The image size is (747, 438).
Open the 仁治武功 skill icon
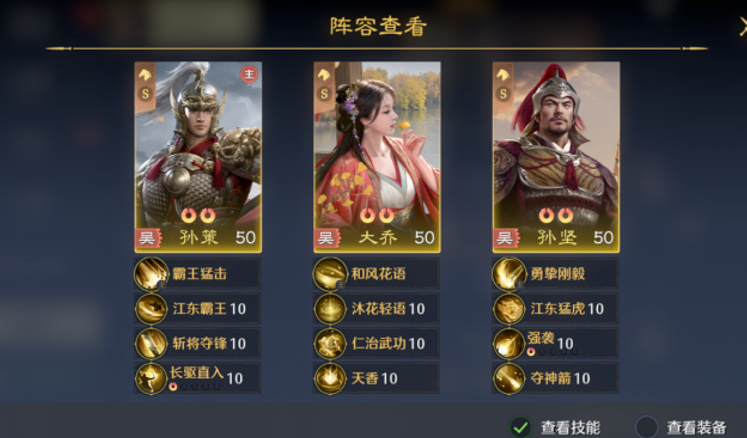click(x=330, y=344)
